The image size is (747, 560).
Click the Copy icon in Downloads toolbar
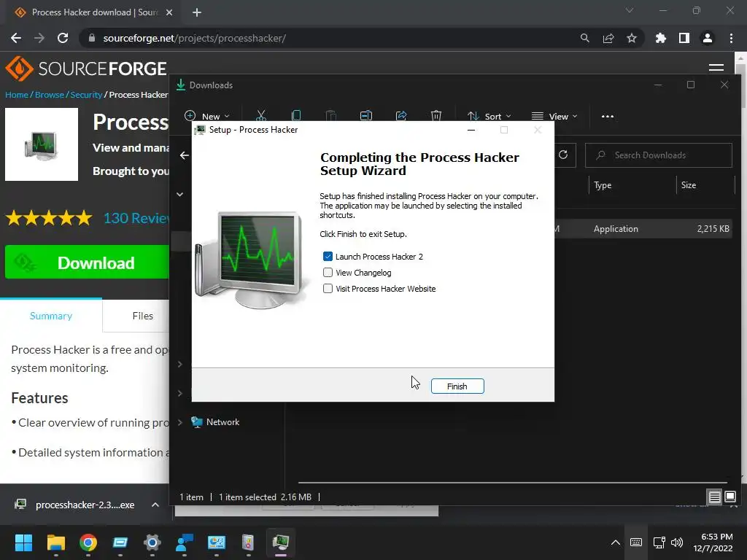pos(296,116)
